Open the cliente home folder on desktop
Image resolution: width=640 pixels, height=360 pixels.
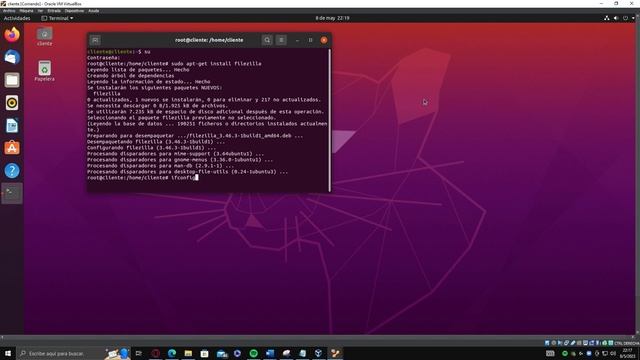tap(44, 36)
